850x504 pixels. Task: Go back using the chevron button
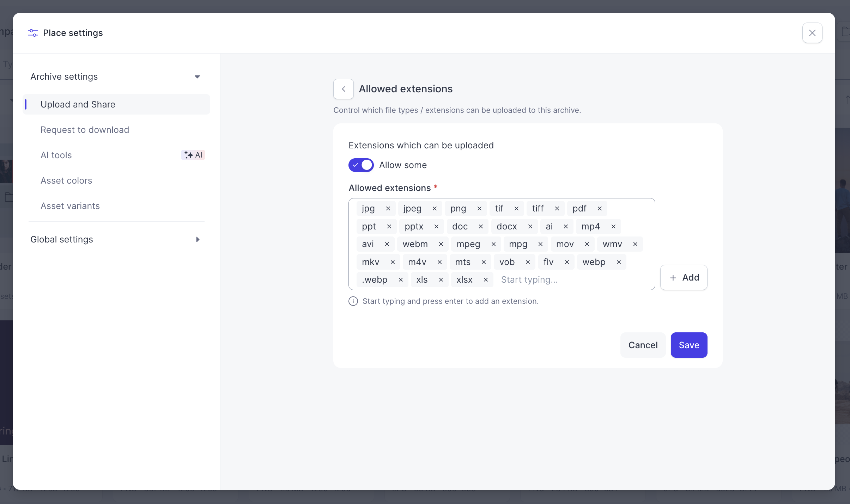click(344, 89)
